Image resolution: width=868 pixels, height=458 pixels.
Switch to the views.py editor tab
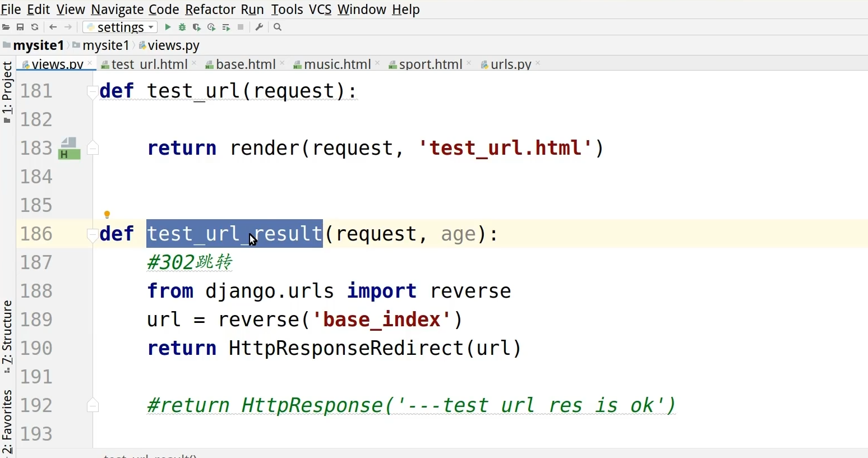tap(57, 64)
